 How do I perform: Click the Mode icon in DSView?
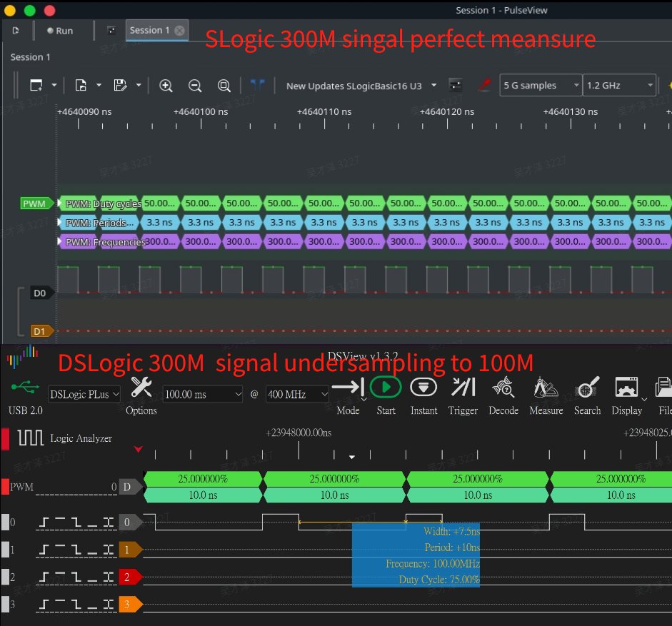[348, 388]
